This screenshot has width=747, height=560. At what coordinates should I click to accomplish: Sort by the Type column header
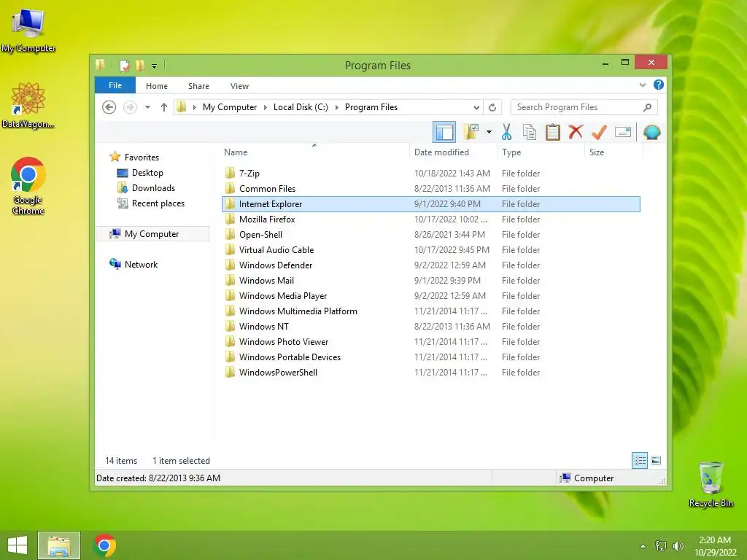coord(511,152)
